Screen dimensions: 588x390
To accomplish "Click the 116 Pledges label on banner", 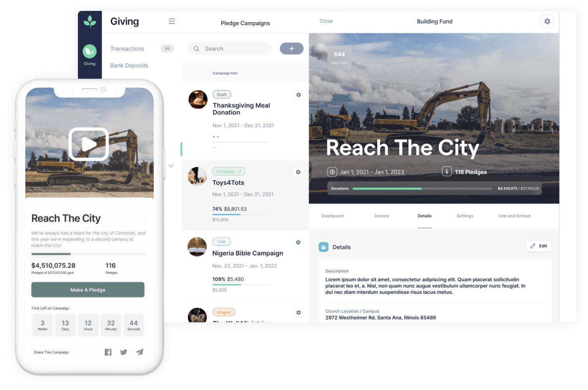I will point(471,172).
